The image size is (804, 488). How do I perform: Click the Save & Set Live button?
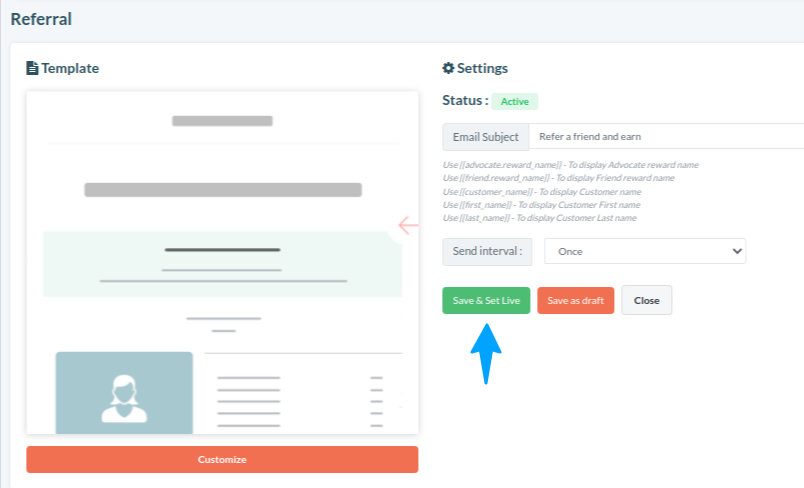coord(486,300)
